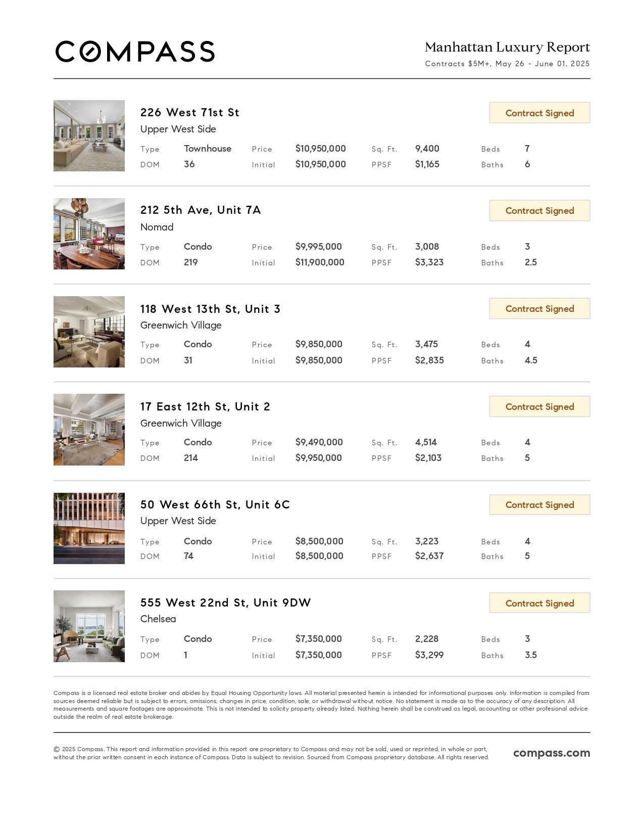Open the compass.com link in footer
The width and height of the screenshot is (644, 834).
tap(552, 753)
